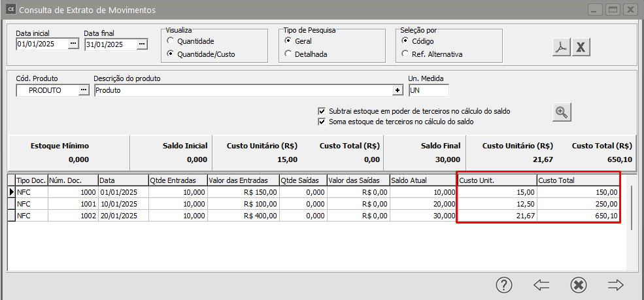
Task: Open the Data inicial date picker
Action: click(x=73, y=44)
